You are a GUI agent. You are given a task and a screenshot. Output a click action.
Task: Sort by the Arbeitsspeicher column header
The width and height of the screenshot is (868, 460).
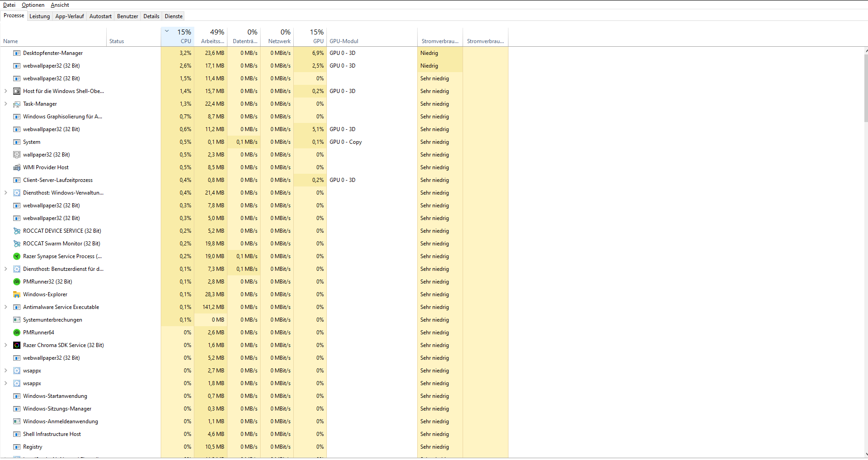pos(211,37)
